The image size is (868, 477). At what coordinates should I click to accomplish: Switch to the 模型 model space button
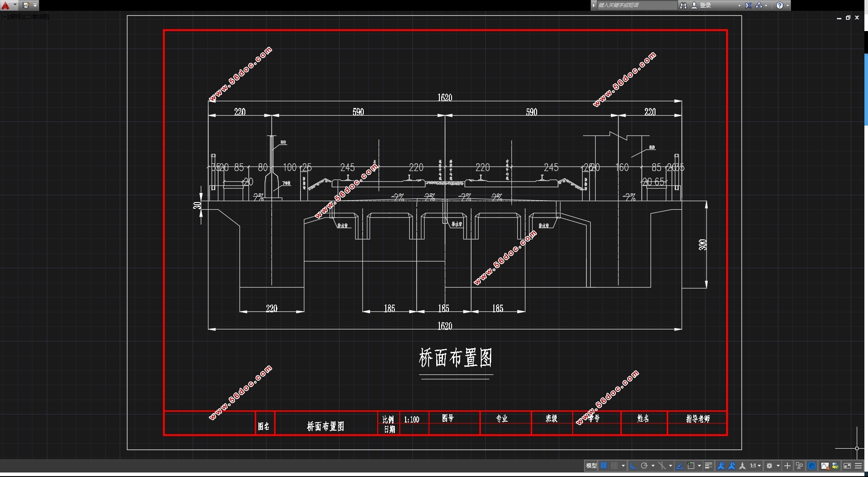coord(591,466)
